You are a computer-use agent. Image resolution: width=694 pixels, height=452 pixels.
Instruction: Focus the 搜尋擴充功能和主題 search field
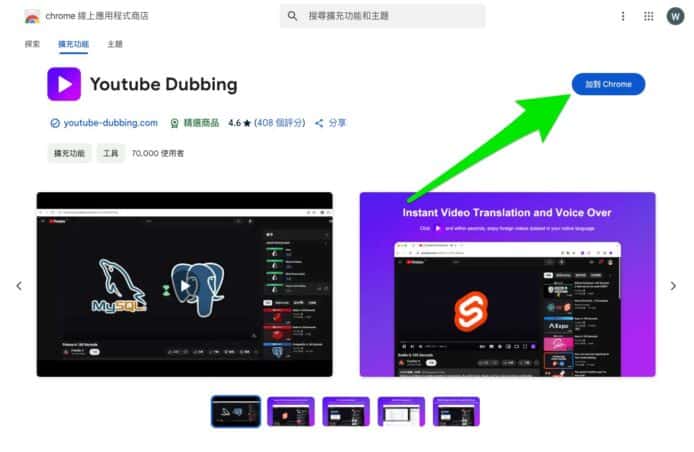pos(390,16)
